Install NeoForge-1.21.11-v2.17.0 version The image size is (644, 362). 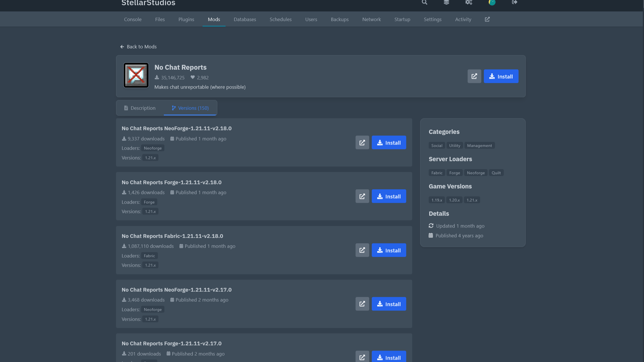click(389, 304)
